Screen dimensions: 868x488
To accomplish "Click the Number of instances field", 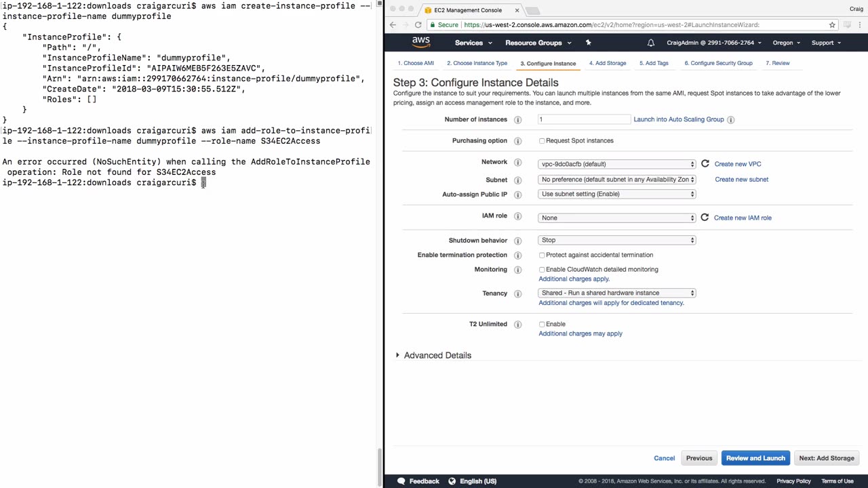I will [x=585, y=119].
